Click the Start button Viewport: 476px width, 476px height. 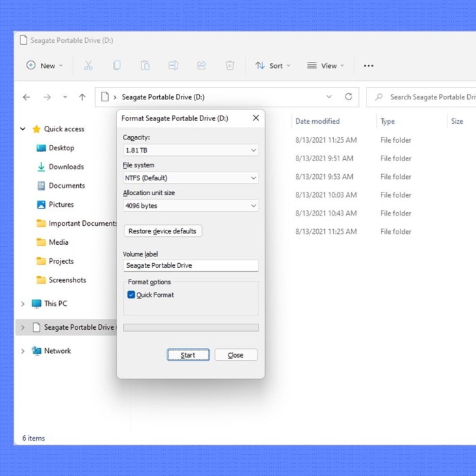point(188,355)
